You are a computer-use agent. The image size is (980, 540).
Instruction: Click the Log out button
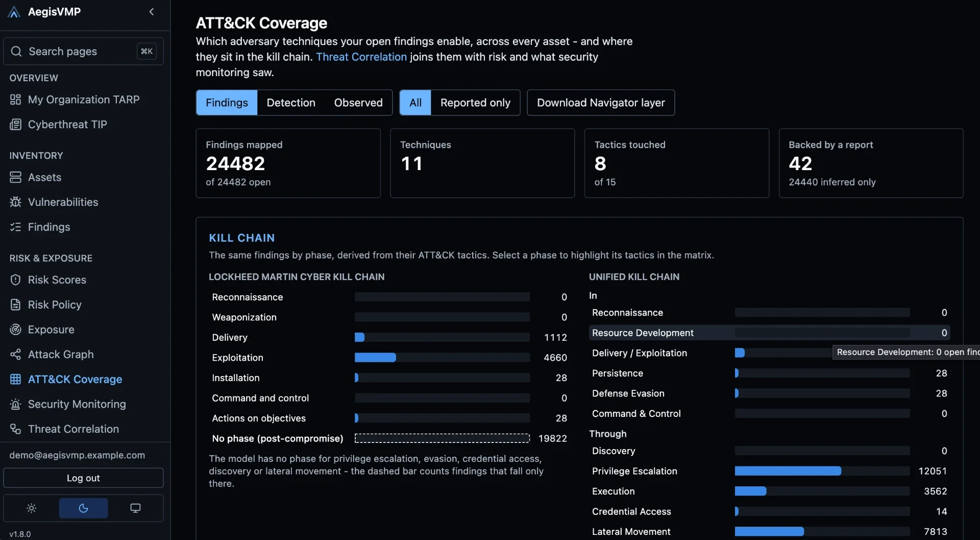pos(83,478)
